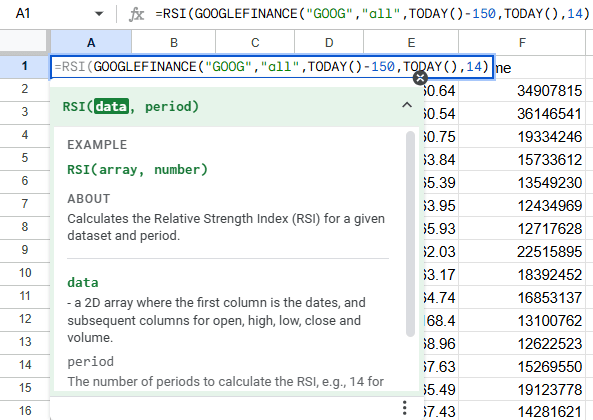Click cell containing 13100762

point(522,321)
